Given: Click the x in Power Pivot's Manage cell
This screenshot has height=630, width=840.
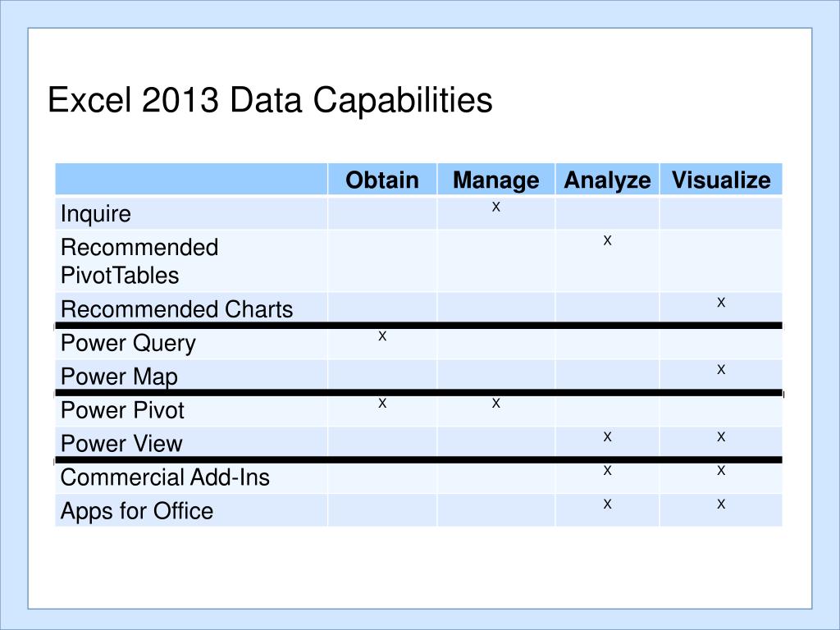Looking at the screenshot, I should tap(496, 403).
